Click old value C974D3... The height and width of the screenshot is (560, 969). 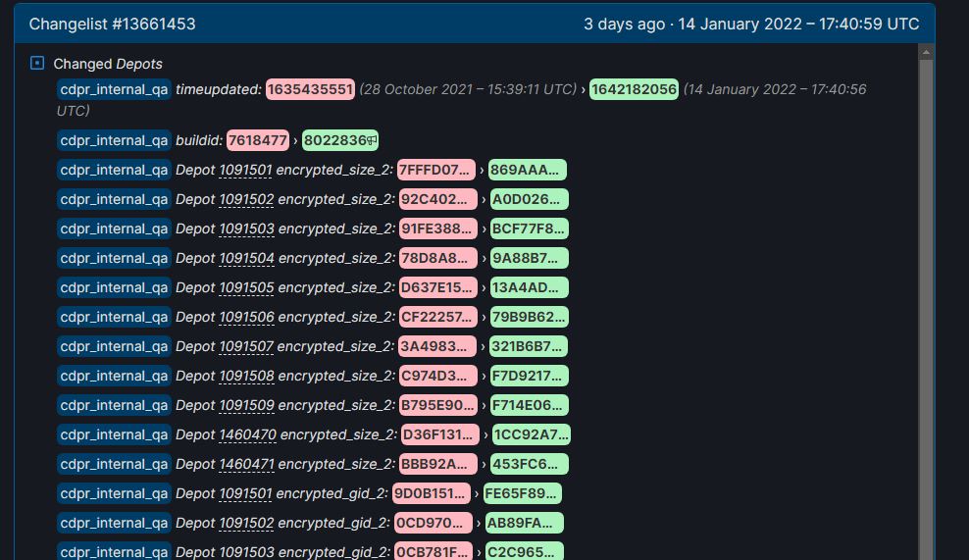438,376
